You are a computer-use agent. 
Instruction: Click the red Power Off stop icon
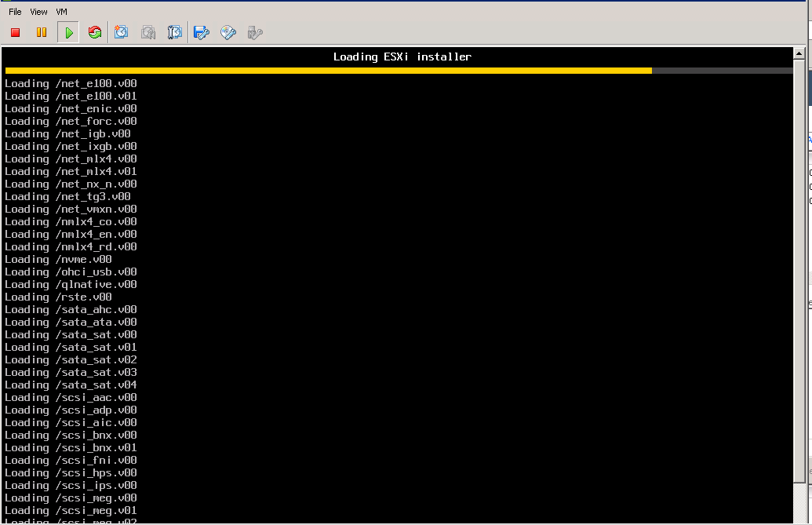16,33
